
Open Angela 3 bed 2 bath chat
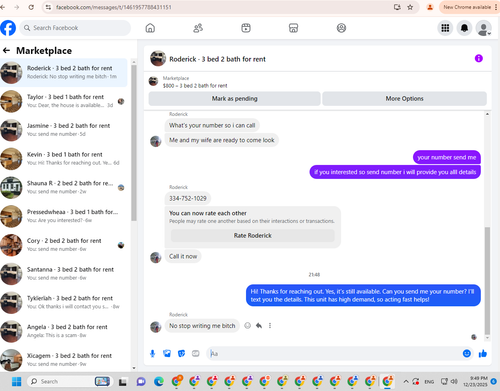pos(64,331)
